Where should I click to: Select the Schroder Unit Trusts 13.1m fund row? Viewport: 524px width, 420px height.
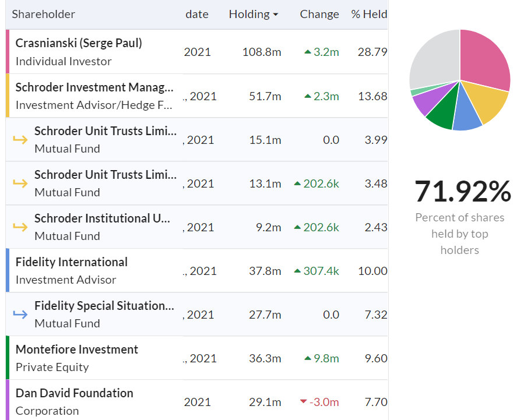(x=196, y=183)
